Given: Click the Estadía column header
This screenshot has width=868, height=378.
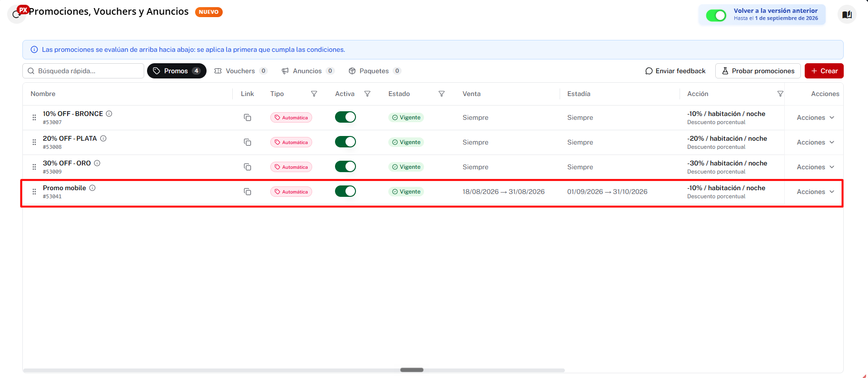Looking at the screenshot, I should tap(579, 94).
